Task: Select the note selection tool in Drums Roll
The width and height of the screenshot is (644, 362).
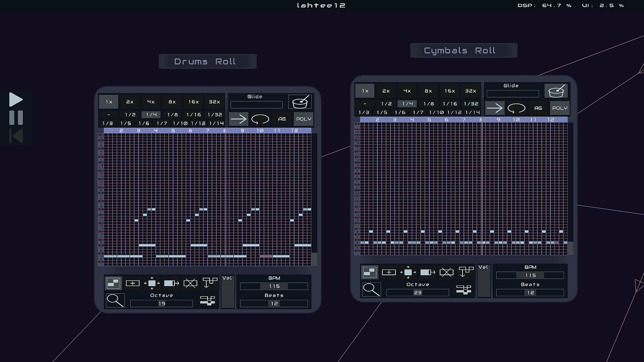Action: point(113,283)
